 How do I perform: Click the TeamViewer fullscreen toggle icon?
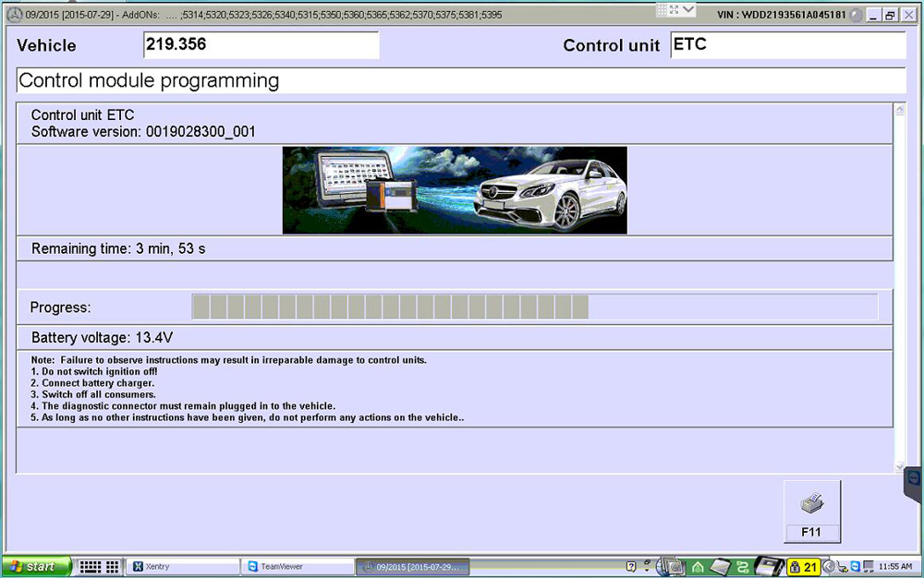(675, 9)
